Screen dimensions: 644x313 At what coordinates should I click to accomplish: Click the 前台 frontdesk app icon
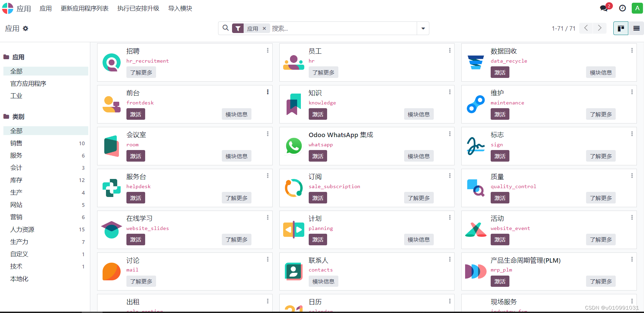point(111,104)
